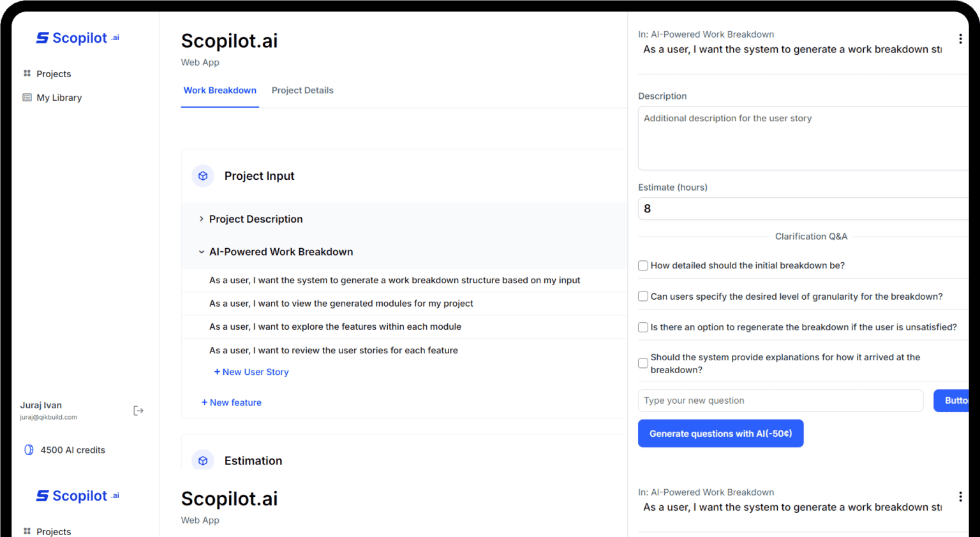Click the top Scopilot.ai logo in sidebar

[78, 38]
